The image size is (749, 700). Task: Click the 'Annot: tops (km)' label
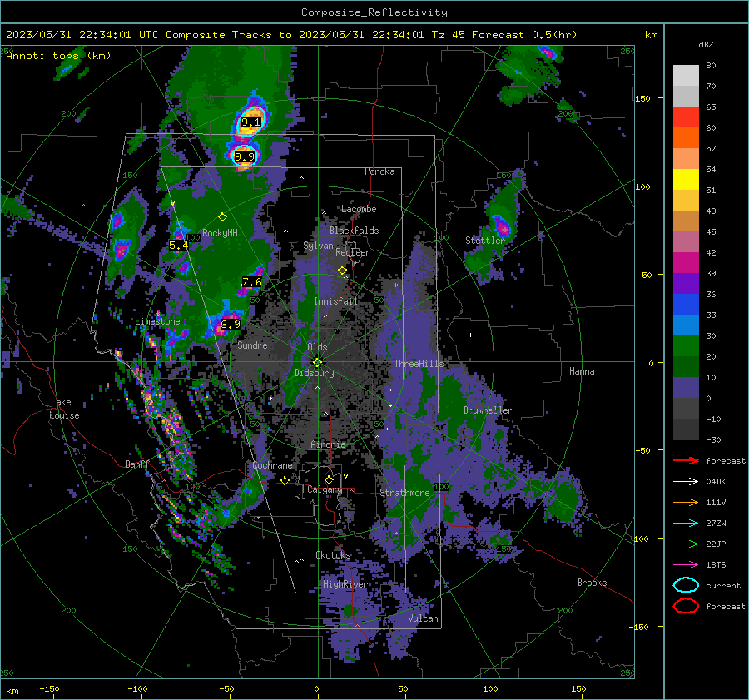[x=58, y=56]
